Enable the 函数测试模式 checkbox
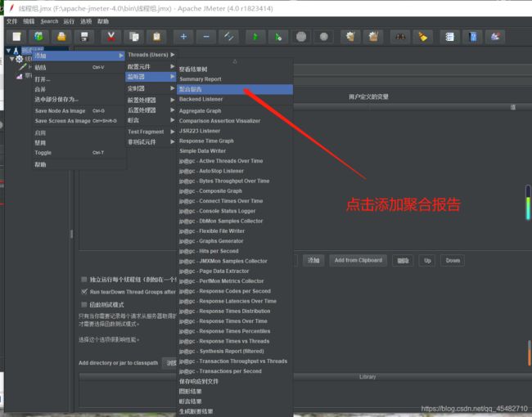The height and width of the screenshot is (417, 532). 83,304
